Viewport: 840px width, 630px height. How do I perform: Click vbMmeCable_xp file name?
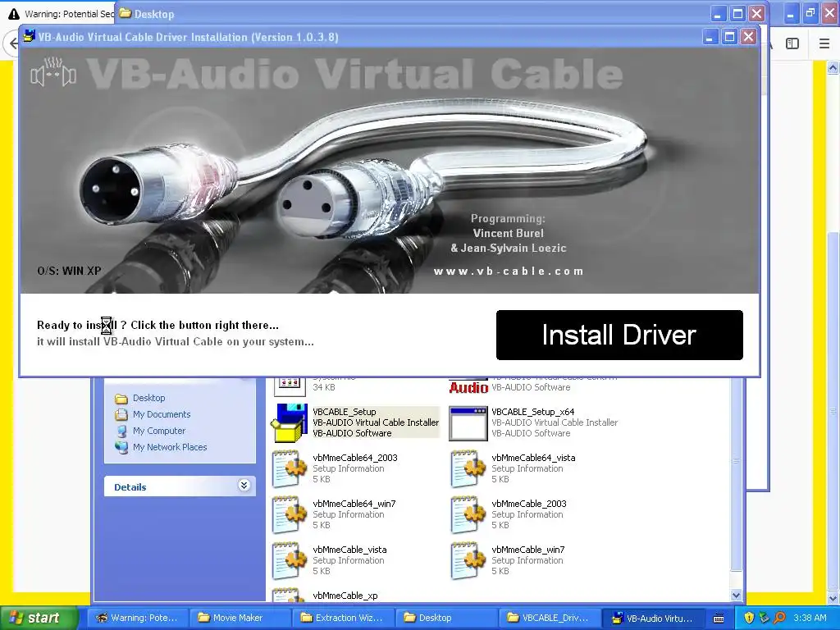point(345,596)
